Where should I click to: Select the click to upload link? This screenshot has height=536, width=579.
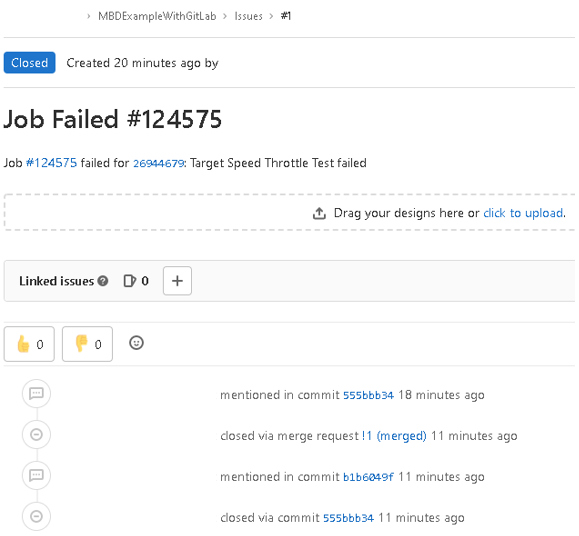pos(524,213)
